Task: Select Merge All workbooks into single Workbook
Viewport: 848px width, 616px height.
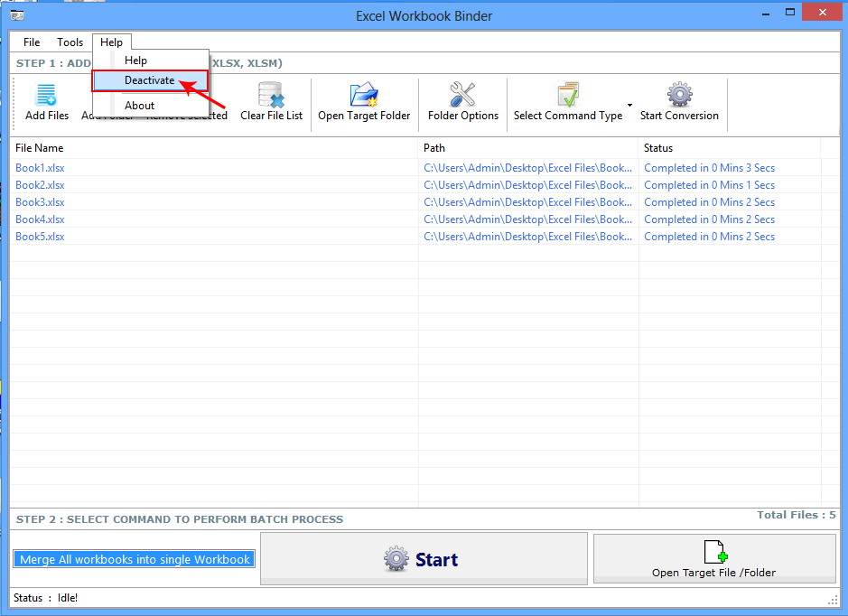Action: tap(135, 559)
